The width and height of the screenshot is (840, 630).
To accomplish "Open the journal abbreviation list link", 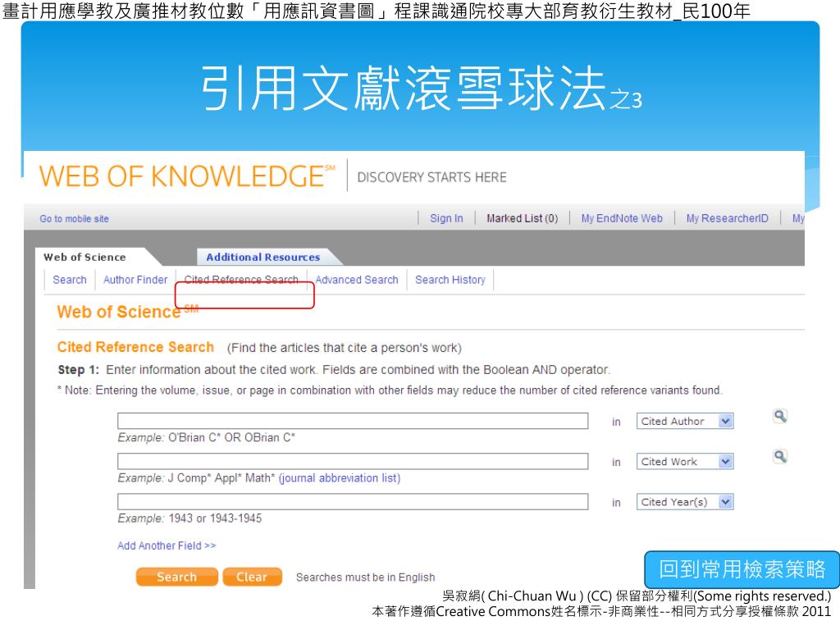I will [339, 478].
